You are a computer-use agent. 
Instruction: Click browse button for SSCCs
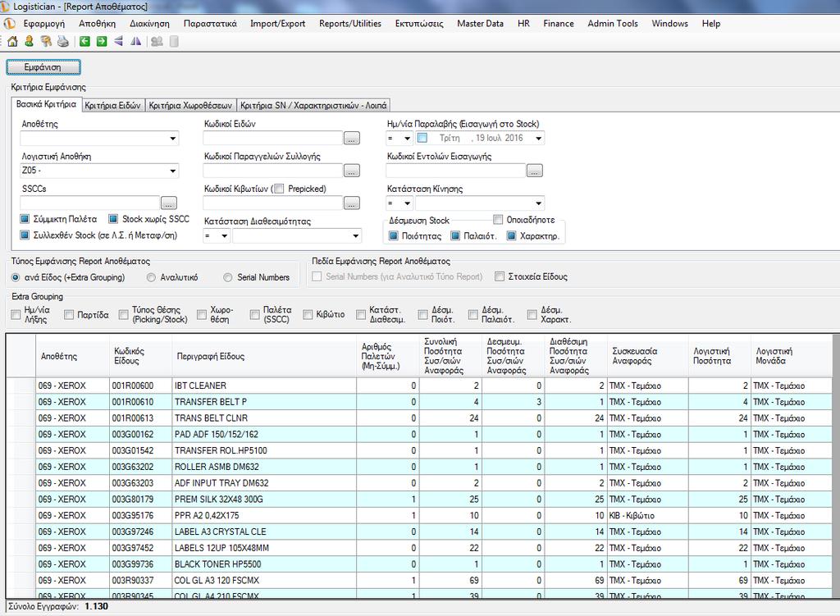pyautogui.click(x=169, y=203)
